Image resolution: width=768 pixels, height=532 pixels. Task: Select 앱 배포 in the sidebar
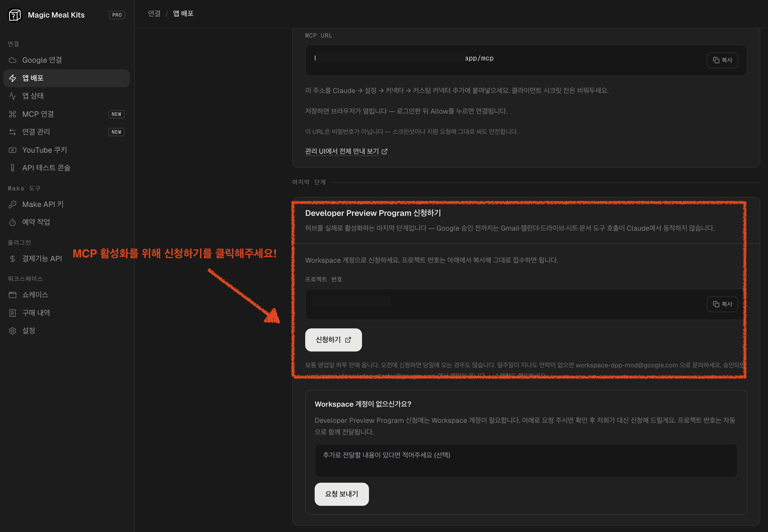(66, 78)
